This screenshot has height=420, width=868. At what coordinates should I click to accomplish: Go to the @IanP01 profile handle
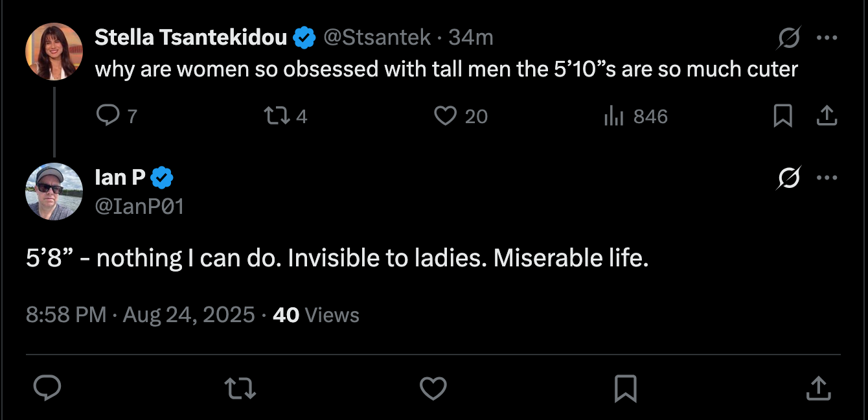[139, 206]
